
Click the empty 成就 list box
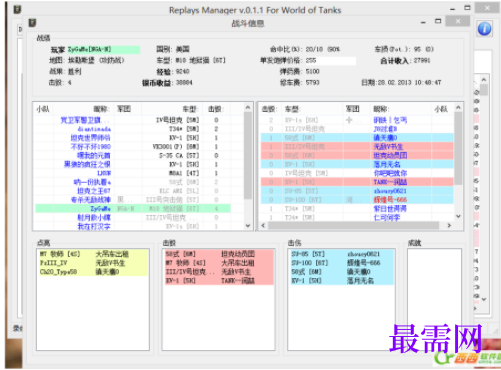click(434, 299)
